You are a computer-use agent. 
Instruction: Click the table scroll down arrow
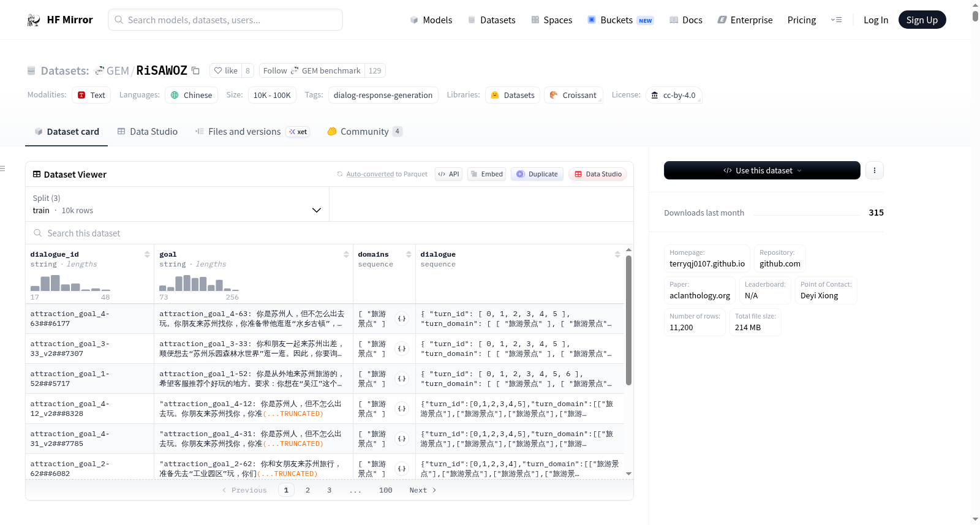click(x=628, y=474)
